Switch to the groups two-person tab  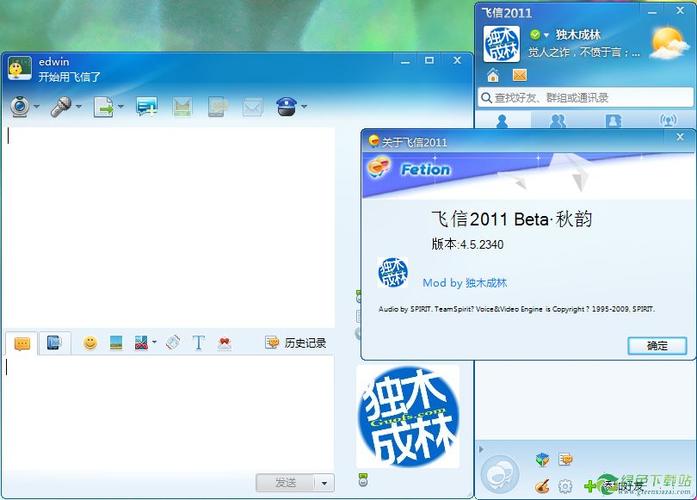point(558,120)
